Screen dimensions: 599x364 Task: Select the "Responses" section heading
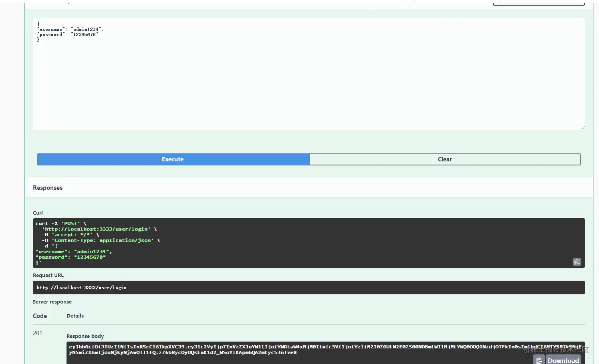[x=48, y=188]
